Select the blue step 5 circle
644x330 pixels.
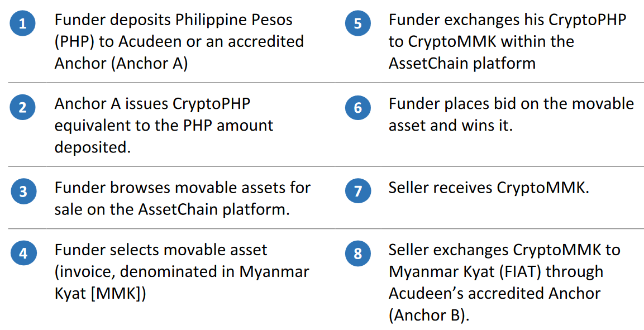click(357, 23)
